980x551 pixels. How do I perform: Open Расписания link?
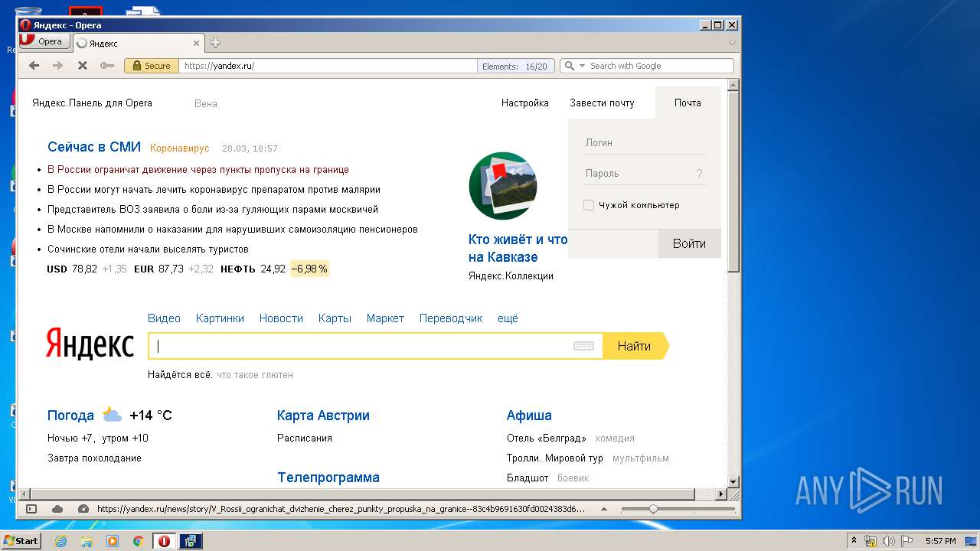[305, 439]
